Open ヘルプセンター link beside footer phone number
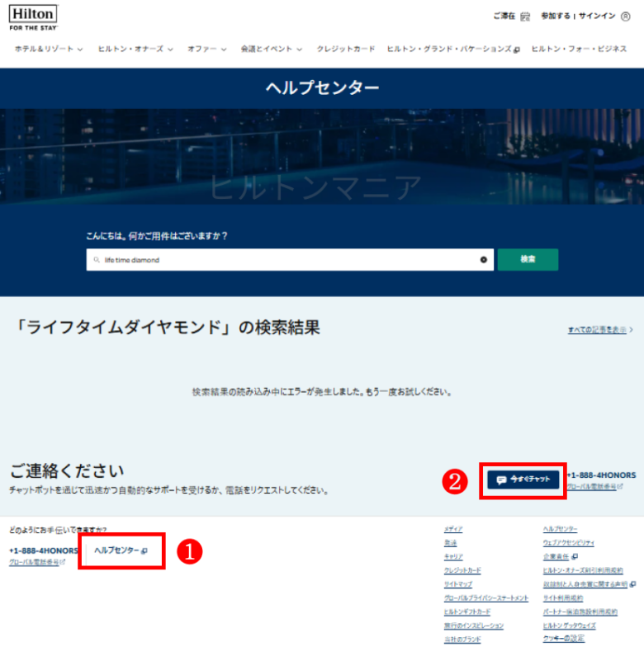This screenshot has width=644, height=652. tap(121, 550)
